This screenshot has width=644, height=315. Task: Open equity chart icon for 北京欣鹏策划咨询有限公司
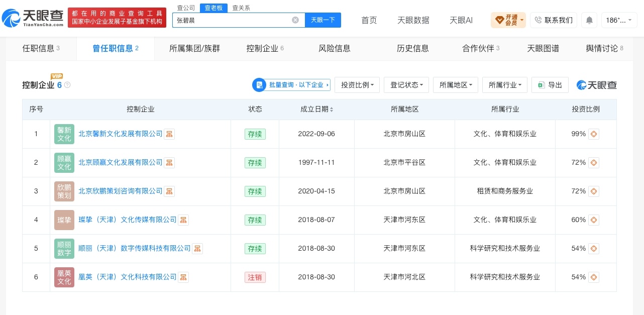click(169, 191)
